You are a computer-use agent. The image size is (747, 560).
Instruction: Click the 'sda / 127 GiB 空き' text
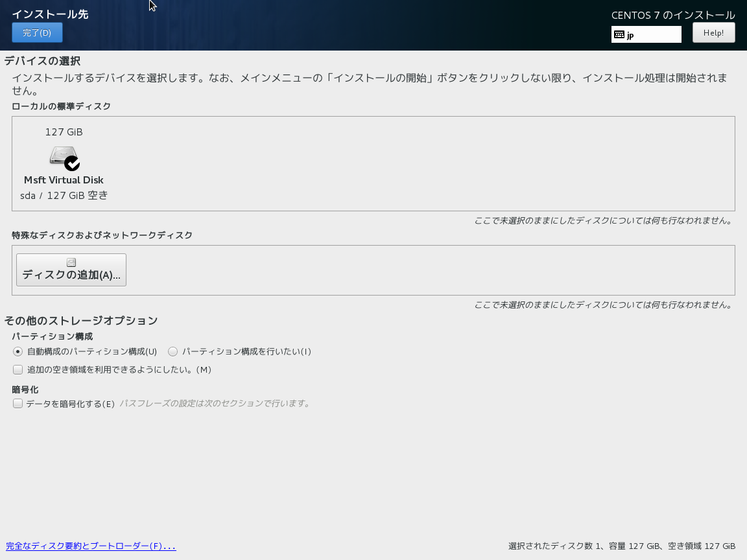(64, 195)
